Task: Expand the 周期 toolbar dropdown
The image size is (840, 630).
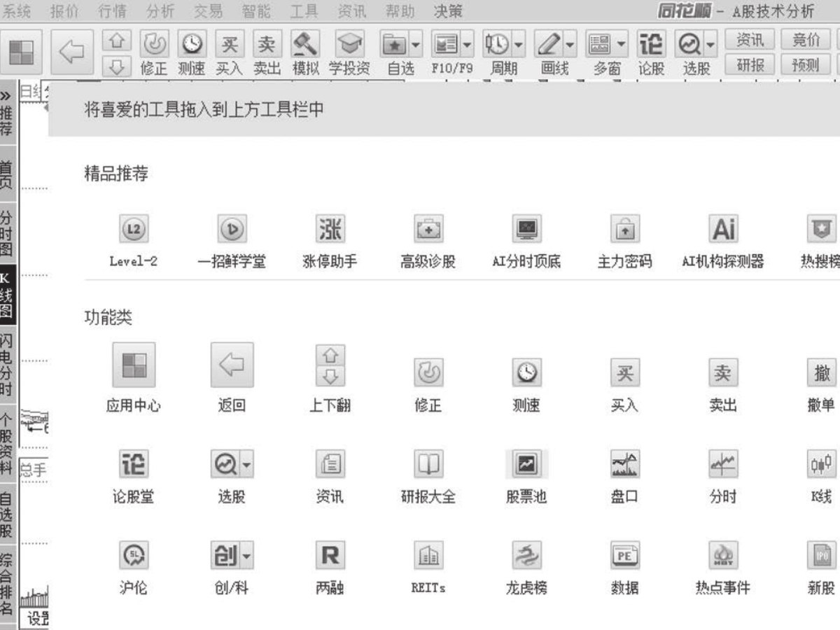Action: point(518,45)
